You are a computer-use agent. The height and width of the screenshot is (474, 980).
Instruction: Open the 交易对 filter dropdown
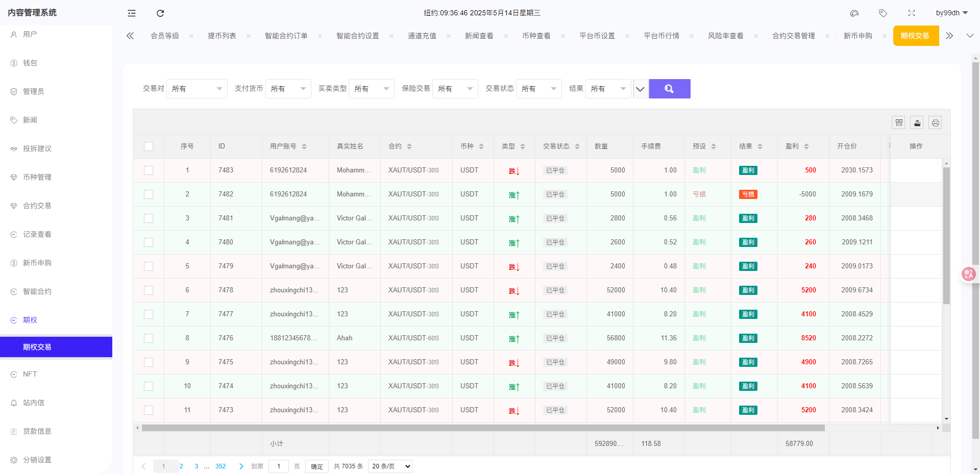coord(197,88)
